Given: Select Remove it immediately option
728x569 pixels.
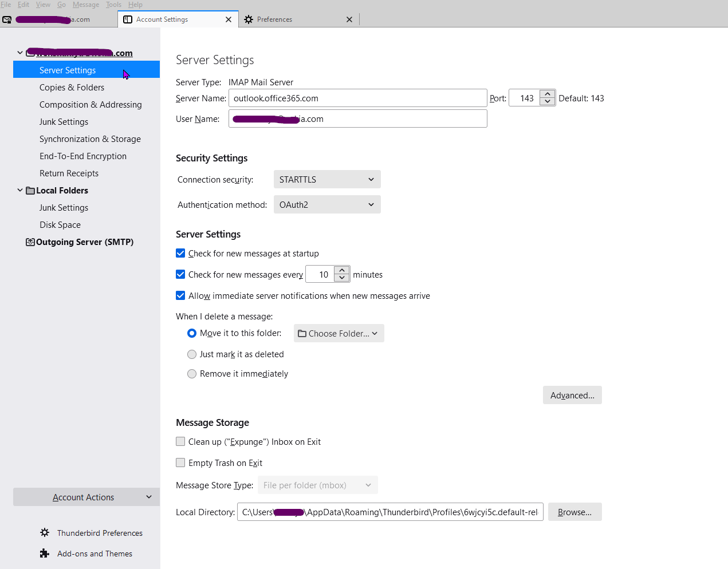Looking at the screenshot, I should 192,374.
